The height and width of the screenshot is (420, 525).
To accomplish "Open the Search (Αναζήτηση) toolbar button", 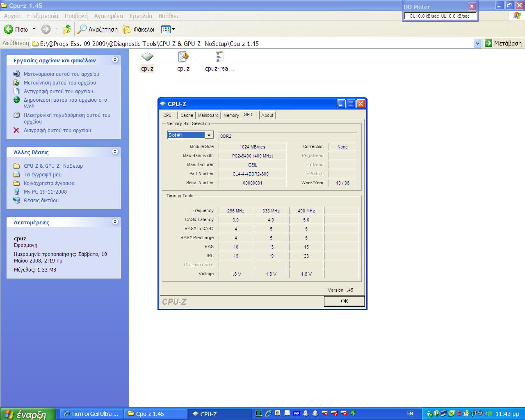I will point(98,29).
